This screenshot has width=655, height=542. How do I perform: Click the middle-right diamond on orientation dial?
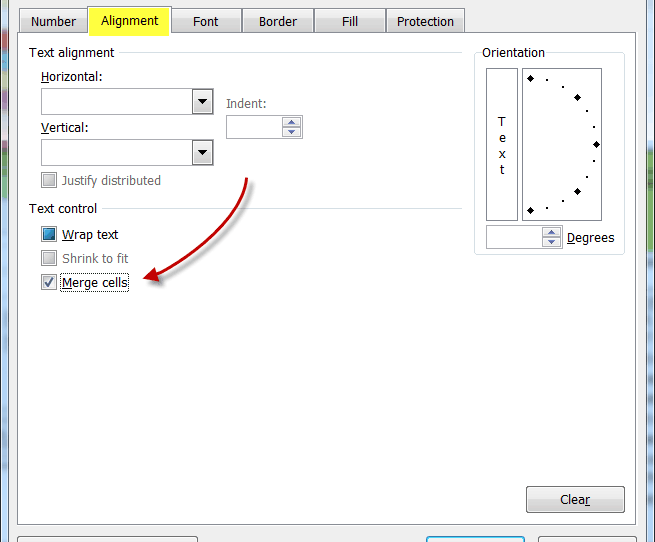[x=597, y=145]
